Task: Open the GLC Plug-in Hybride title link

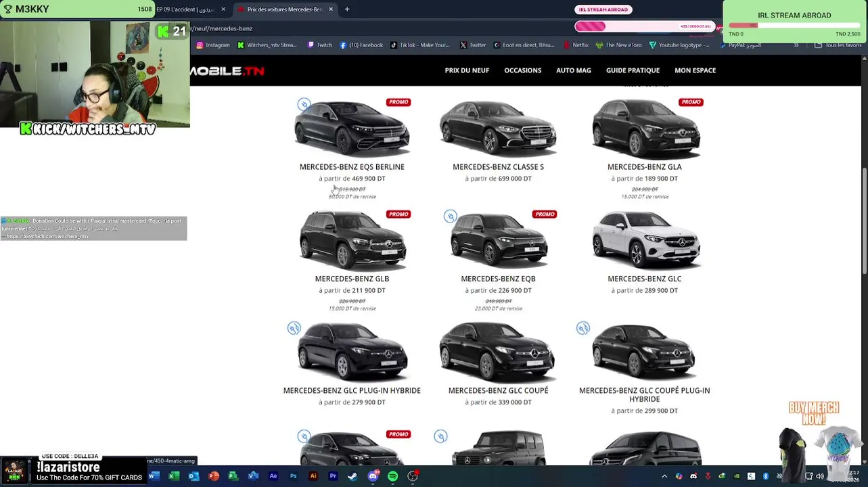Action: [x=352, y=390]
